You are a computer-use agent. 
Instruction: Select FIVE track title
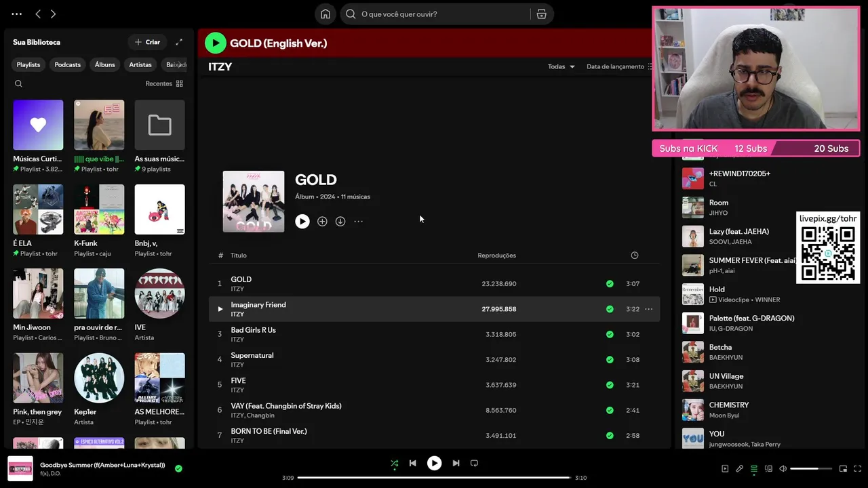[238, 381]
